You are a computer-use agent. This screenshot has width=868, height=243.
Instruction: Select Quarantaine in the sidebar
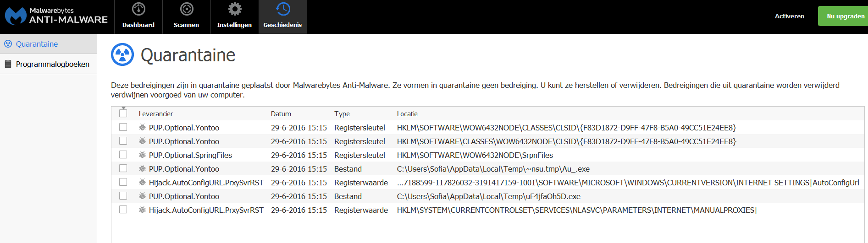coord(37,44)
